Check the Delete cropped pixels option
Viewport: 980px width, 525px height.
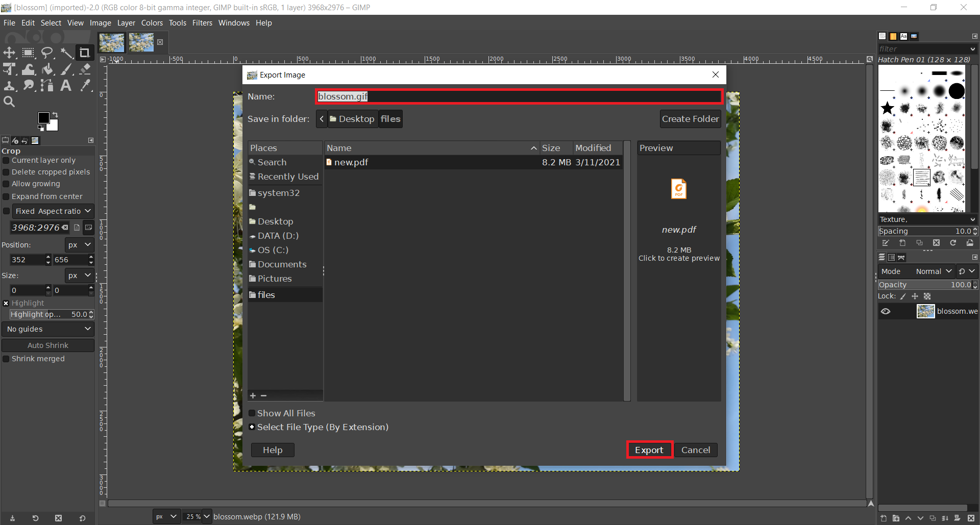tap(7, 172)
